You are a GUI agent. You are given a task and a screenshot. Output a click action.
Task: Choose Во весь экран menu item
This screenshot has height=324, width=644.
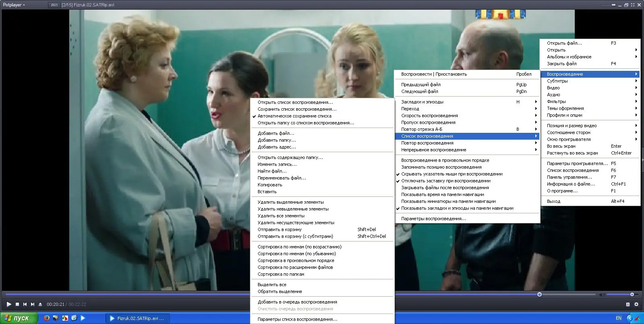coord(590,146)
